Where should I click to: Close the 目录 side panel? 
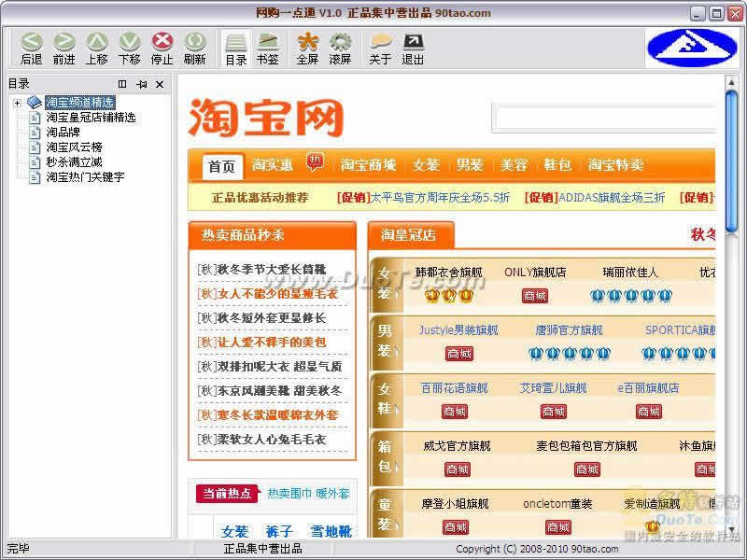(160, 84)
